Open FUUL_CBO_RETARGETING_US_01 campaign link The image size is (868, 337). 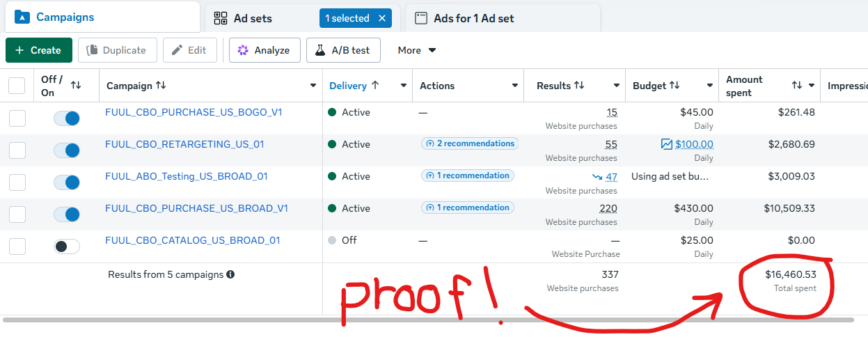pyautogui.click(x=184, y=144)
